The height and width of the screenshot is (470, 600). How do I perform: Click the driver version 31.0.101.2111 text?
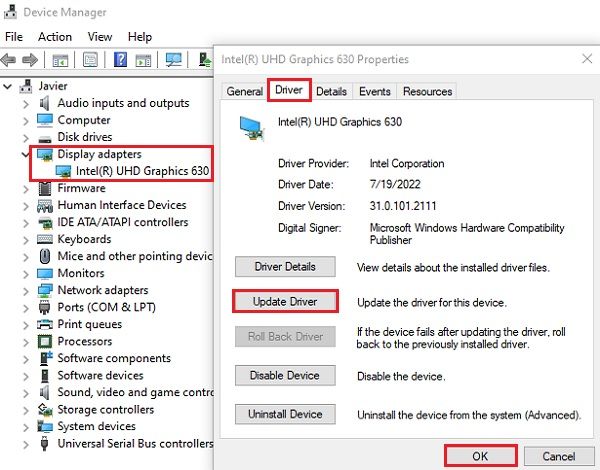403,206
